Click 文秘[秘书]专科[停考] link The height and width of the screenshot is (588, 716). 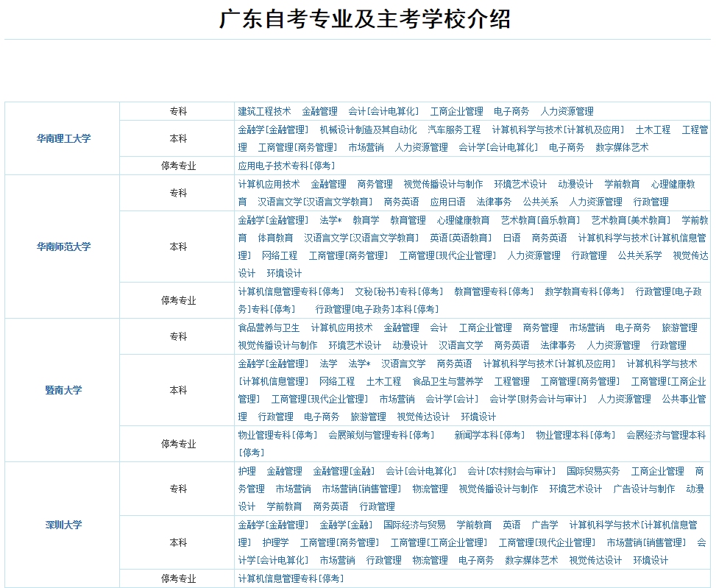(399, 291)
